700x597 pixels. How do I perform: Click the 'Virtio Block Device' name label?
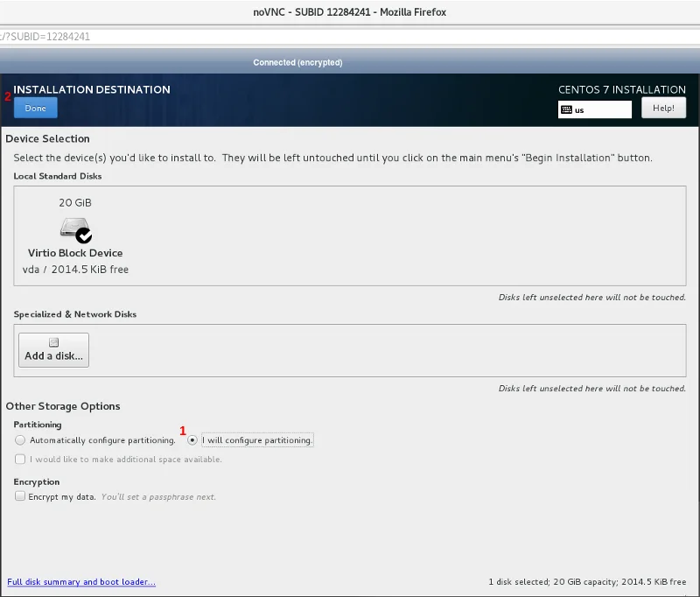pos(75,253)
